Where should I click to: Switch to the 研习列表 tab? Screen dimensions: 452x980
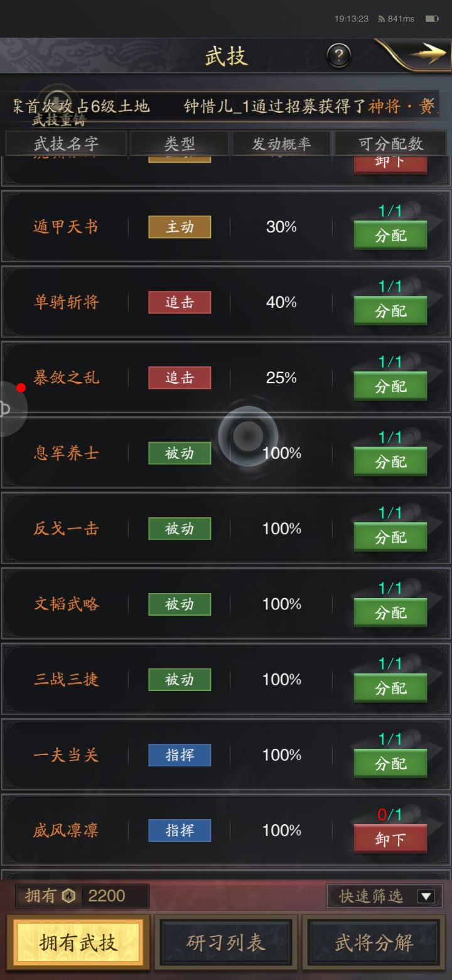[x=226, y=942]
